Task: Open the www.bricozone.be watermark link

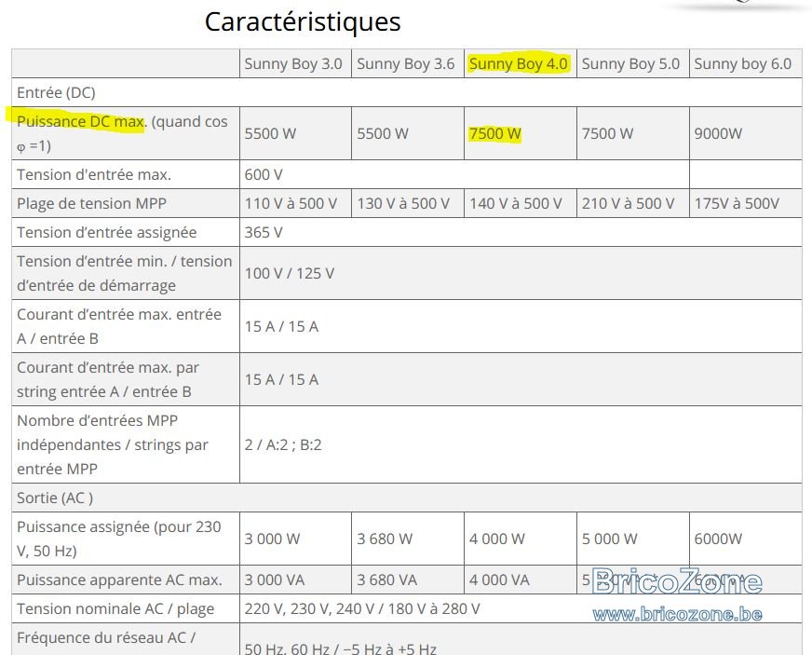Action: (677, 615)
